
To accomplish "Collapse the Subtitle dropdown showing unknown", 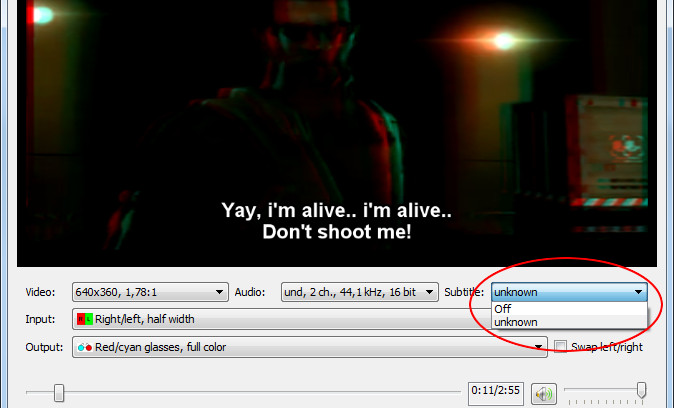I will pyautogui.click(x=569, y=292).
